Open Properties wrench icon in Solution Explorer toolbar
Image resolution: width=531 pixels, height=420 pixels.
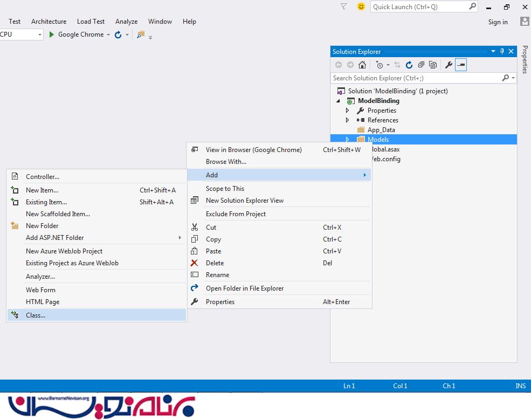coord(449,65)
